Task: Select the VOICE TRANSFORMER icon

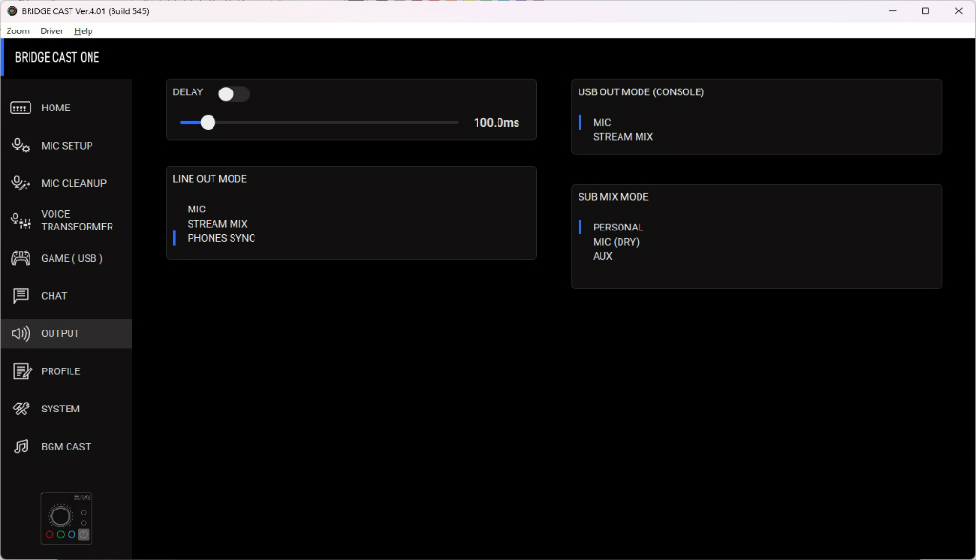Action: pyautogui.click(x=21, y=221)
